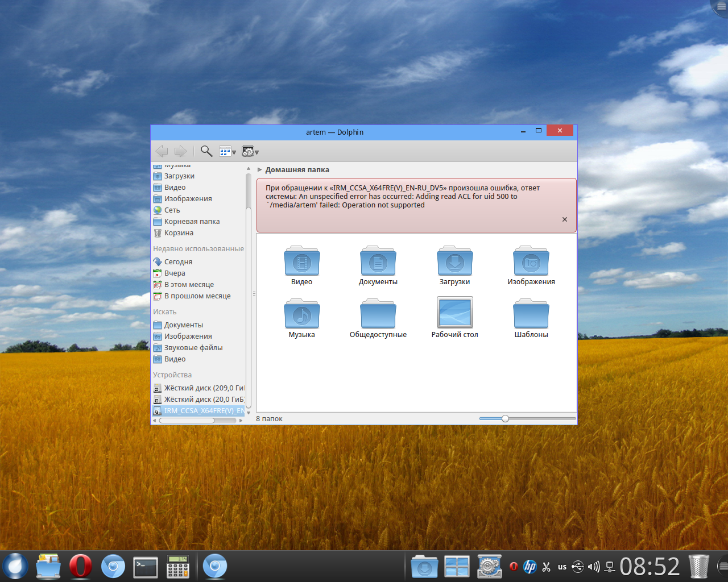Open the terminal from the taskbar

click(146, 566)
